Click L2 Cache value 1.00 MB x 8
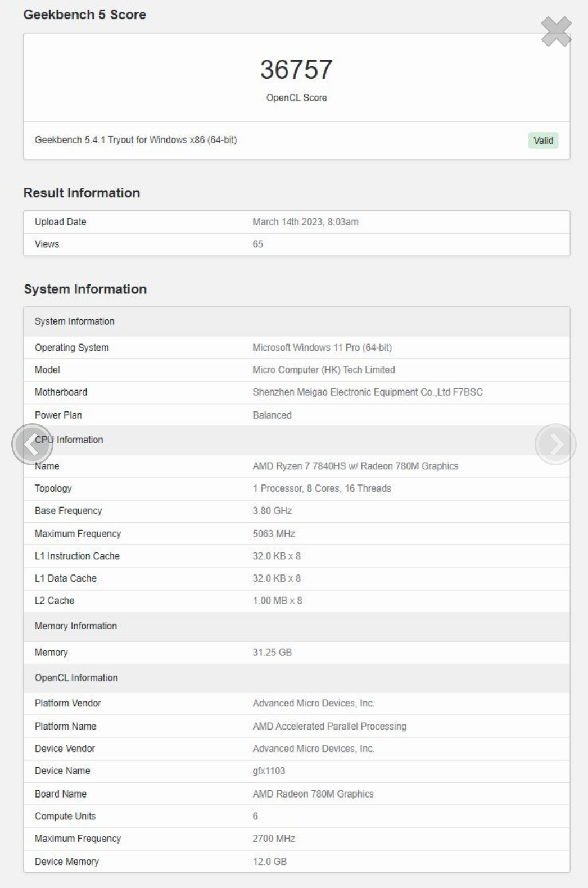Screen dimensions: 588x888 click(277, 601)
